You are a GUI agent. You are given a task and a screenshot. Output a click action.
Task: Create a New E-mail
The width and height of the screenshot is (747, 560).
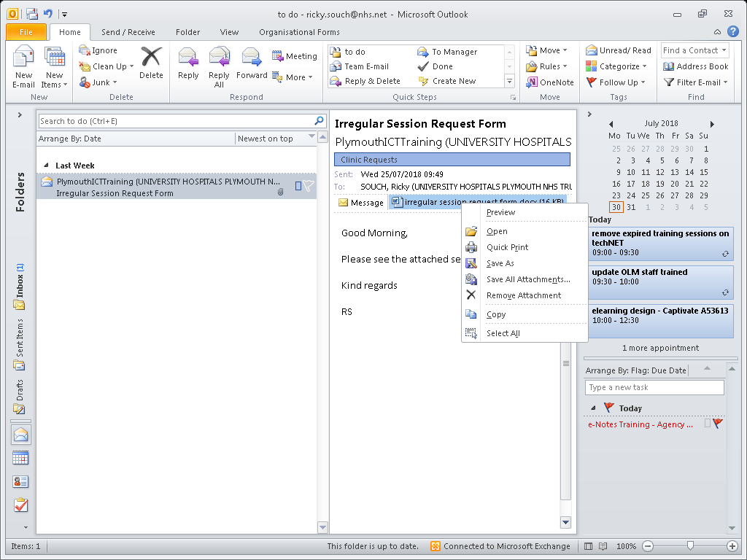pyautogui.click(x=23, y=66)
